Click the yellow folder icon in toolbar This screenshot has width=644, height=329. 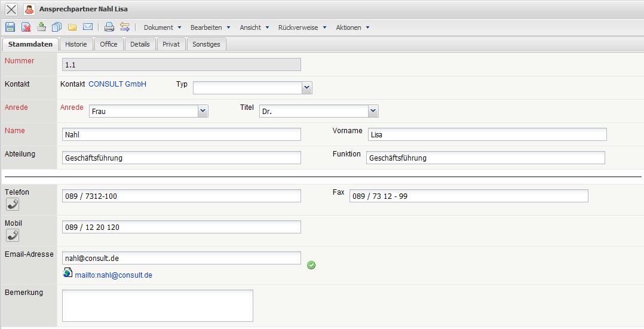pos(72,27)
